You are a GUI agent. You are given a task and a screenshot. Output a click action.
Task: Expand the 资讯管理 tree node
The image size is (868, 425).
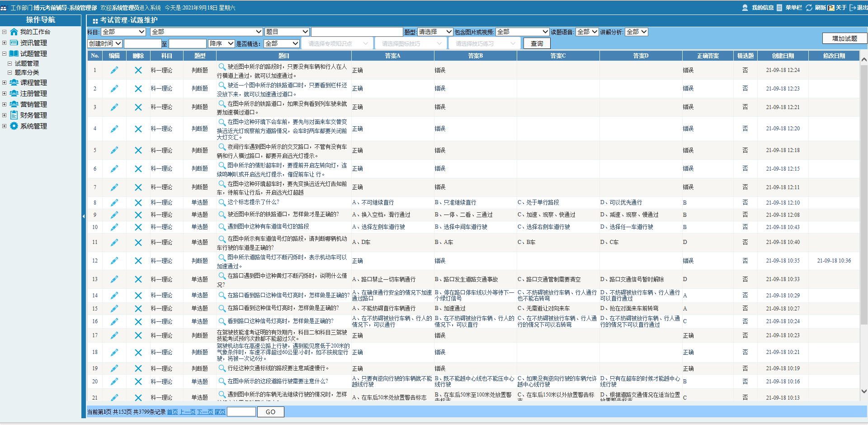coord(4,43)
